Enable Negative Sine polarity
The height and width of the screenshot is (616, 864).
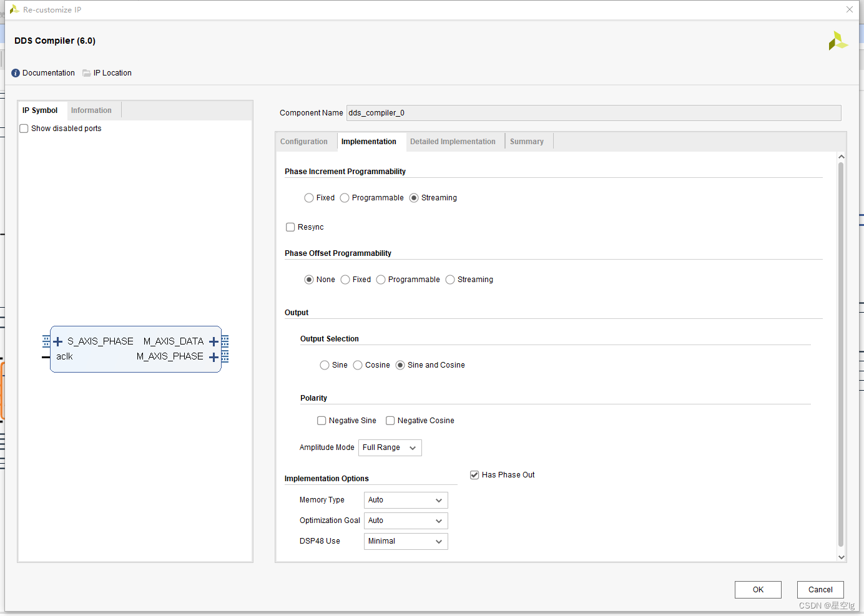[x=322, y=421]
